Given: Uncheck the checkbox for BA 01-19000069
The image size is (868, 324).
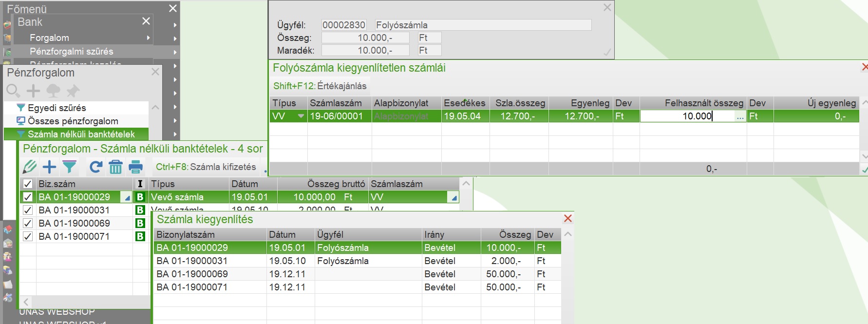Looking at the screenshot, I should click(28, 223).
